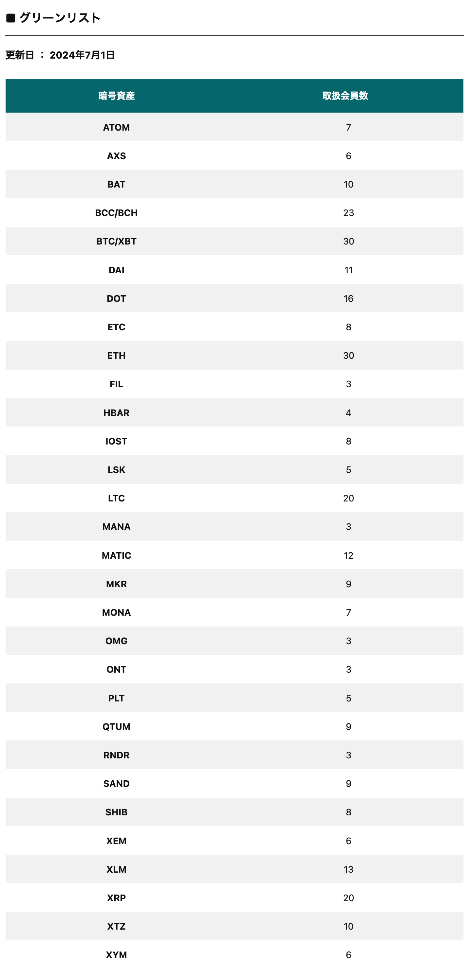Click the update date 2024年7月1日
The image size is (469, 980).
(x=82, y=55)
